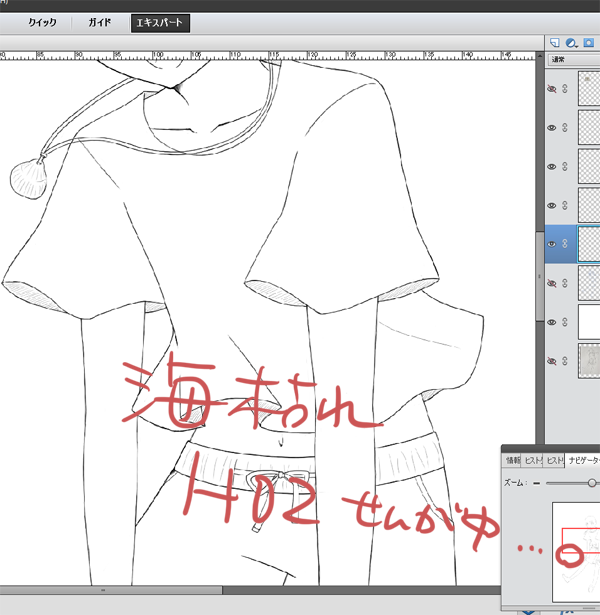
Task: Click the link icon on the topmost layer
Action: point(565,89)
